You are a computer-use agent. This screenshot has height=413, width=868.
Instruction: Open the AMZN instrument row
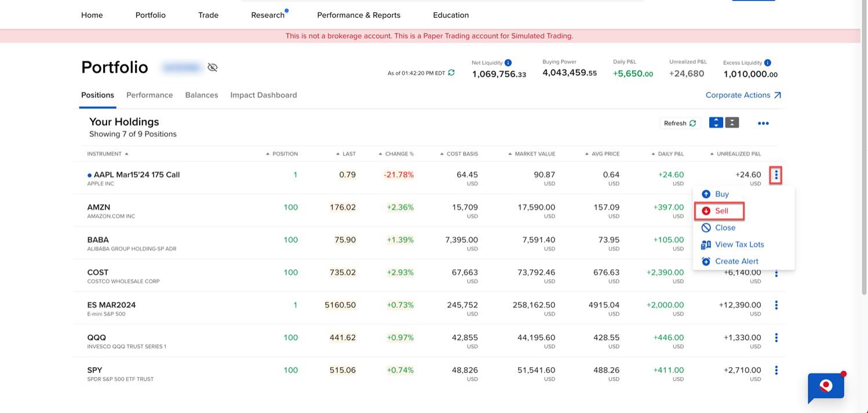[x=99, y=207]
